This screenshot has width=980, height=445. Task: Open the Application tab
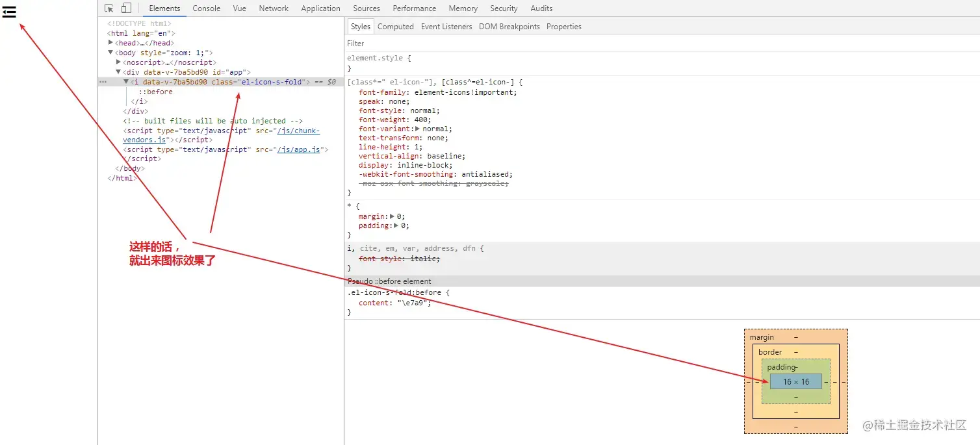pyautogui.click(x=320, y=8)
